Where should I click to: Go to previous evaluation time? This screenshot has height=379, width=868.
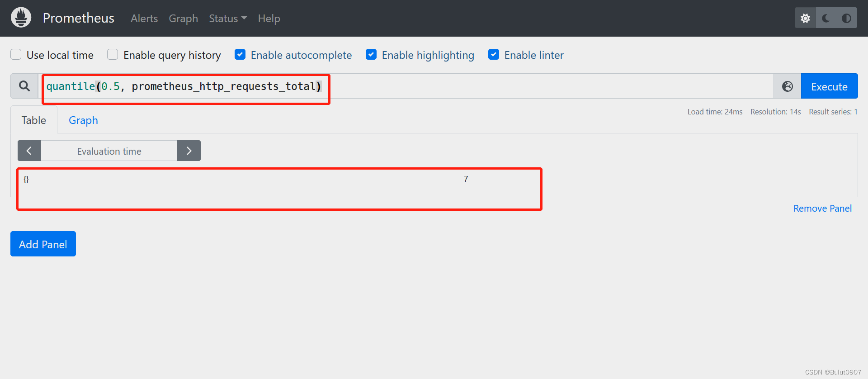(x=29, y=151)
